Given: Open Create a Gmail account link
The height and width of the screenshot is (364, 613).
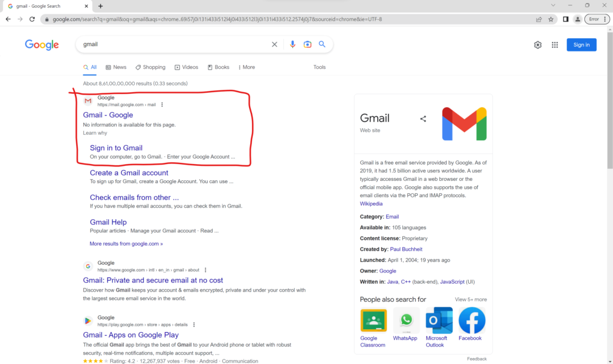Looking at the screenshot, I should click(129, 173).
